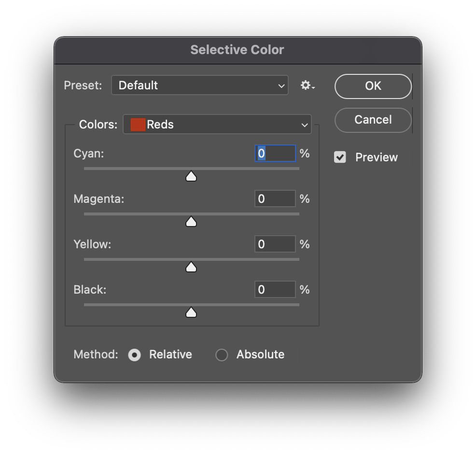This screenshot has height=454, width=476.
Task: Select the Relative method radio button
Action: click(x=135, y=355)
